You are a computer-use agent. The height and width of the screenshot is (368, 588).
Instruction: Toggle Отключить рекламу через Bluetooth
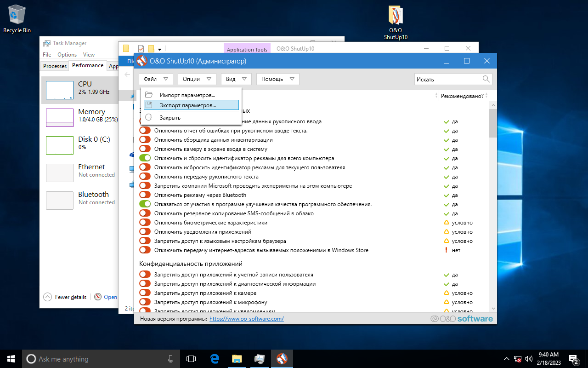(145, 195)
